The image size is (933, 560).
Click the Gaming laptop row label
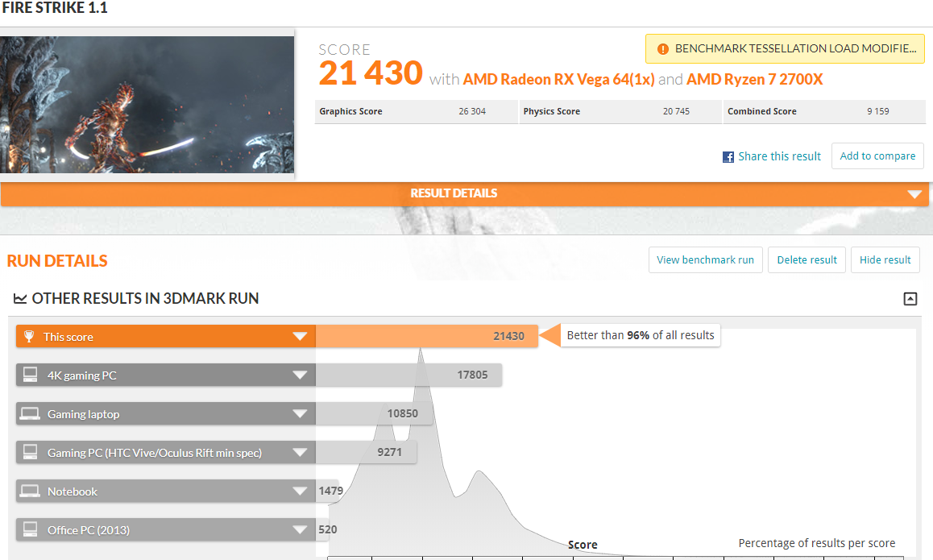[83, 414]
